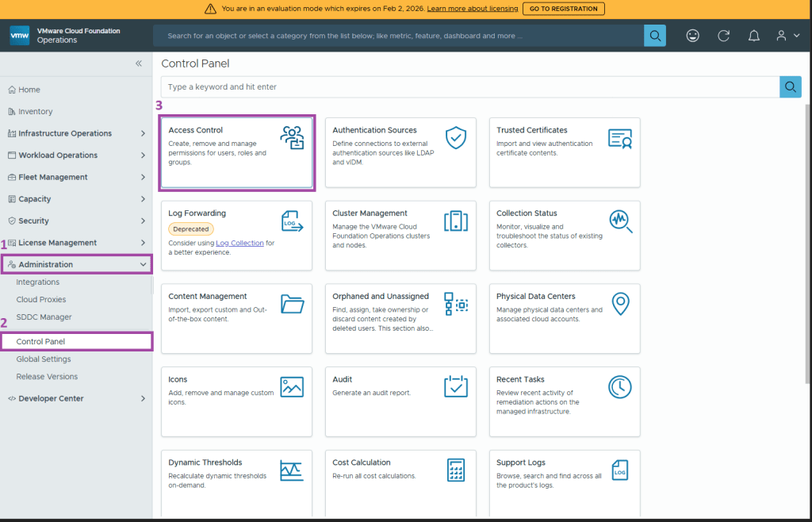The image size is (812, 522).
Task: Open the feedback smiley icon
Action: [x=692, y=36]
